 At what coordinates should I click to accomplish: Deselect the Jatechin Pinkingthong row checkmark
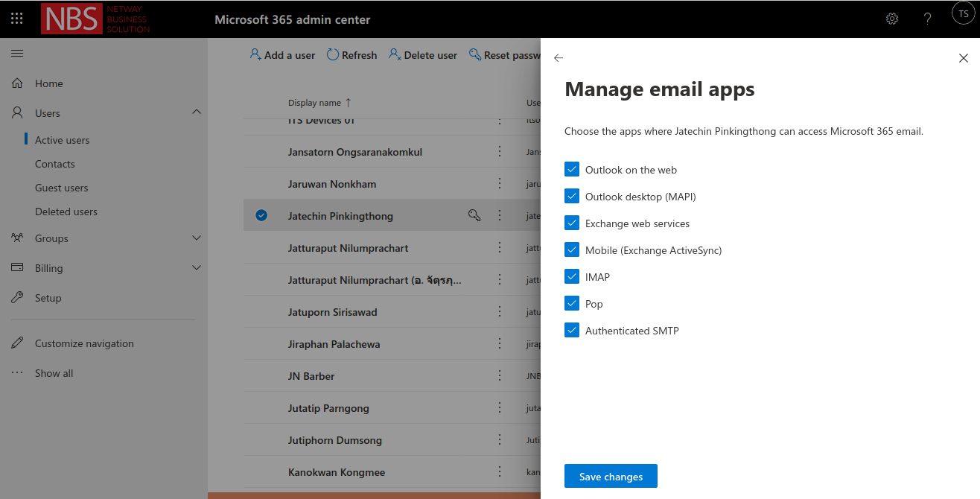point(261,216)
